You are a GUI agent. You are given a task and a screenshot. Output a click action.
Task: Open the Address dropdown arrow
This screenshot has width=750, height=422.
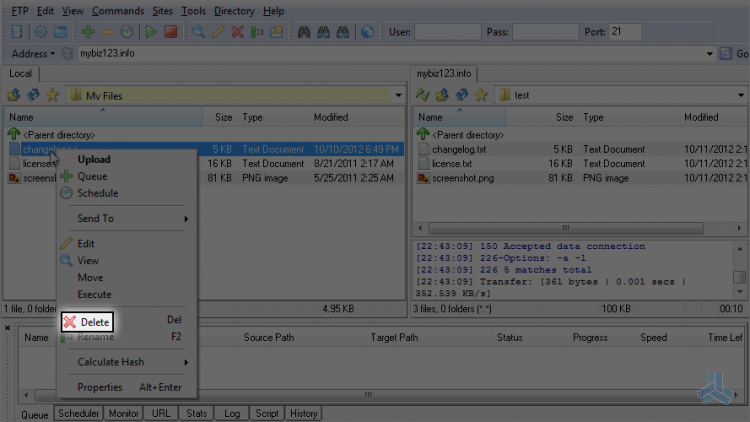[x=53, y=54]
